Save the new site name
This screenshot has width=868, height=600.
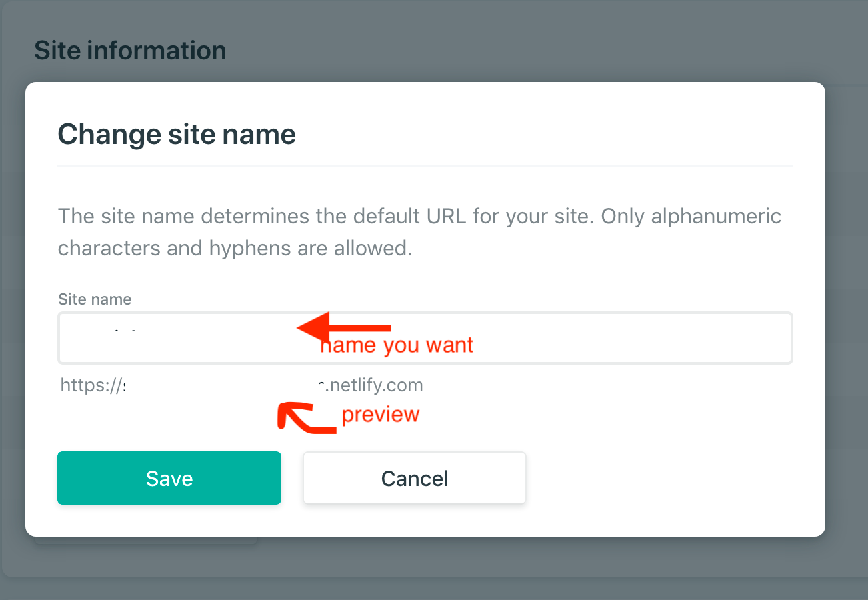point(169,477)
